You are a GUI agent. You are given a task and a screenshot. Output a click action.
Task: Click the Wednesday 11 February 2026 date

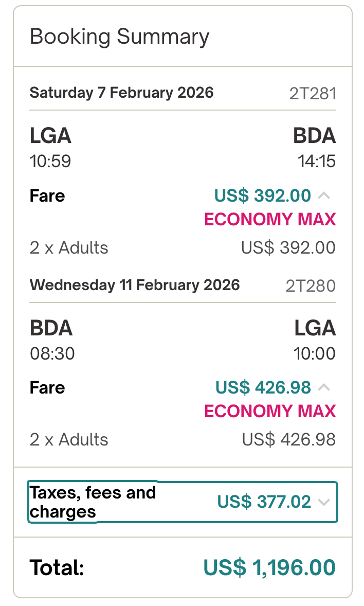click(x=135, y=284)
